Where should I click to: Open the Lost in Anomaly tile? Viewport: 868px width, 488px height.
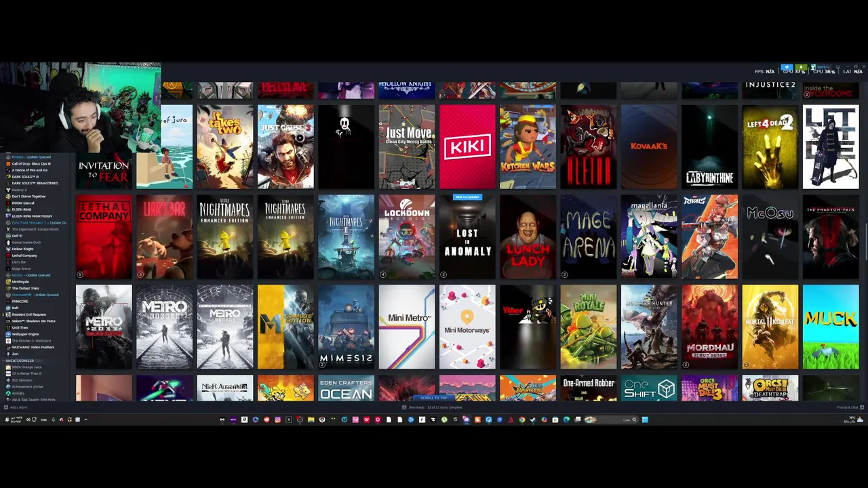(x=467, y=237)
